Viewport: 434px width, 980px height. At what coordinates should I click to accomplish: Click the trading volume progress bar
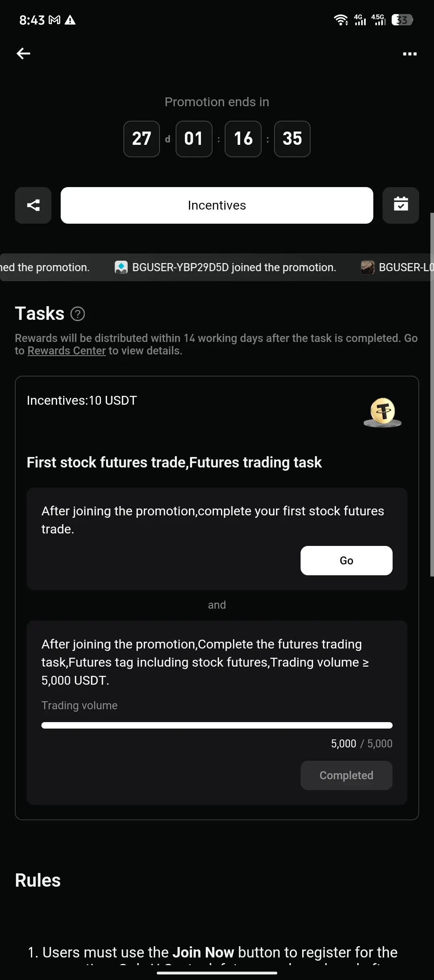coord(217,725)
